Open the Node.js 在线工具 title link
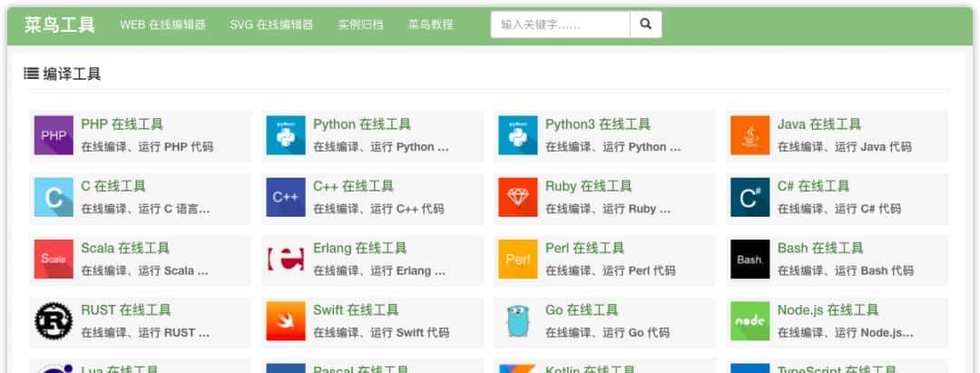Screen dimensions: 980x373 (828, 309)
